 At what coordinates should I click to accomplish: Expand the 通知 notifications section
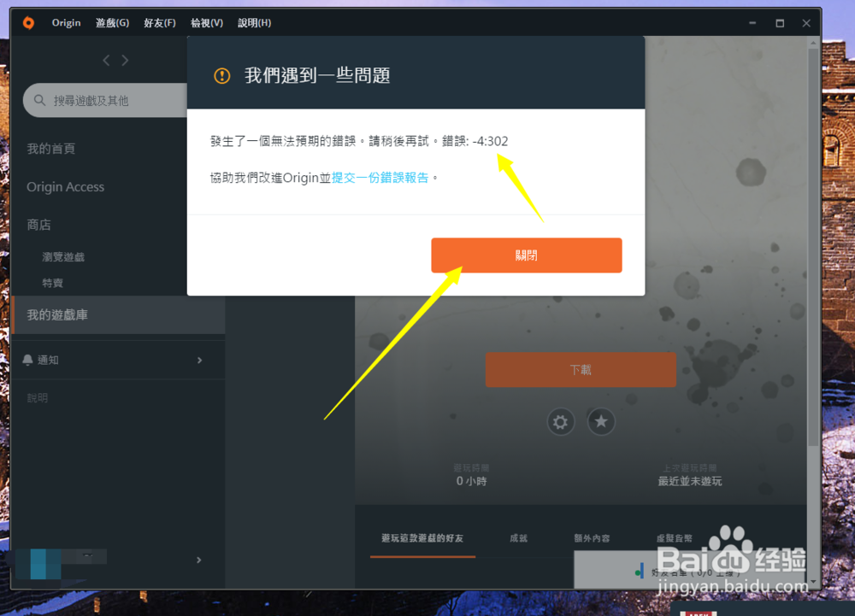click(198, 359)
